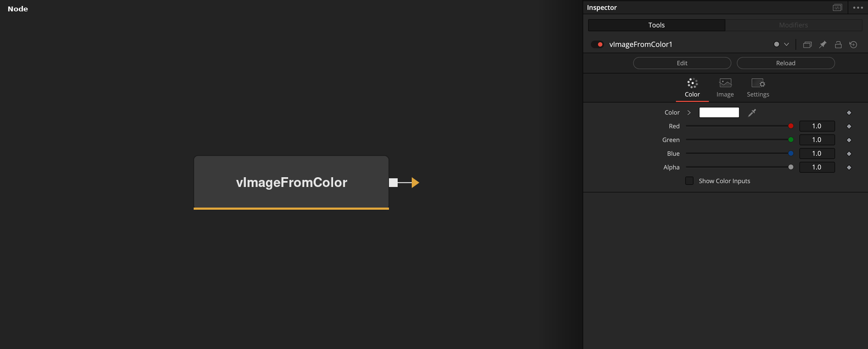
Task: Click the Blue value field
Action: pyautogui.click(x=817, y=153)
